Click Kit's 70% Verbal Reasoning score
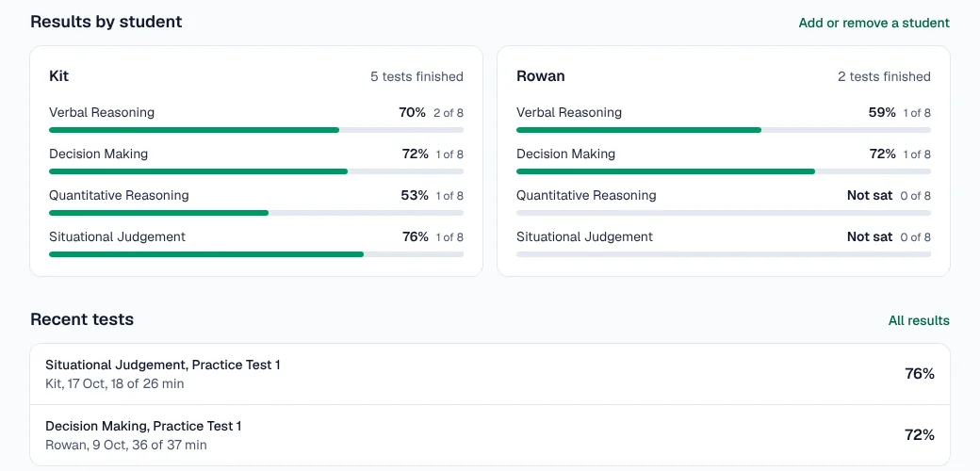Image resolution: width=980 pixels, height=471 pixels. pos(413,112)
